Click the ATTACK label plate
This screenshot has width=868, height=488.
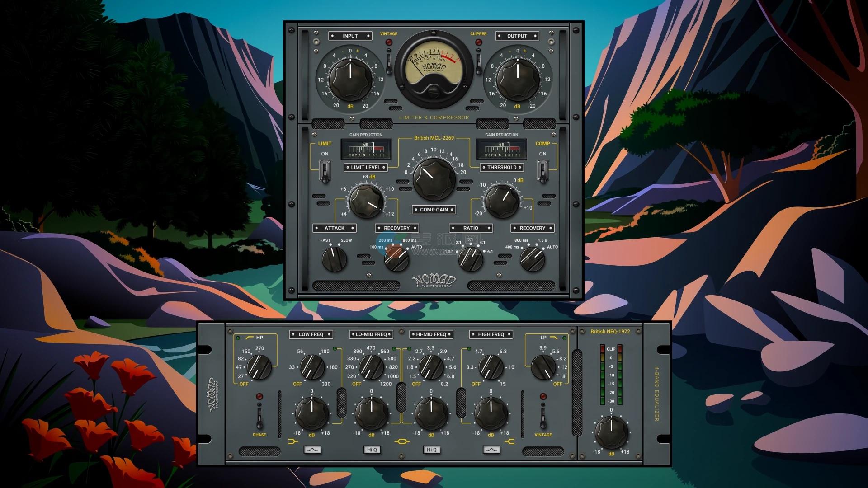click(335, 228)
